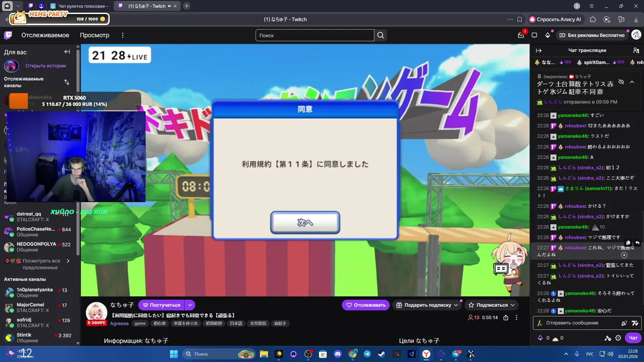This screenshot has height=362, width=644.
Task: Bookmark the page with bookmark icon
Action: [x=520, y=19]
